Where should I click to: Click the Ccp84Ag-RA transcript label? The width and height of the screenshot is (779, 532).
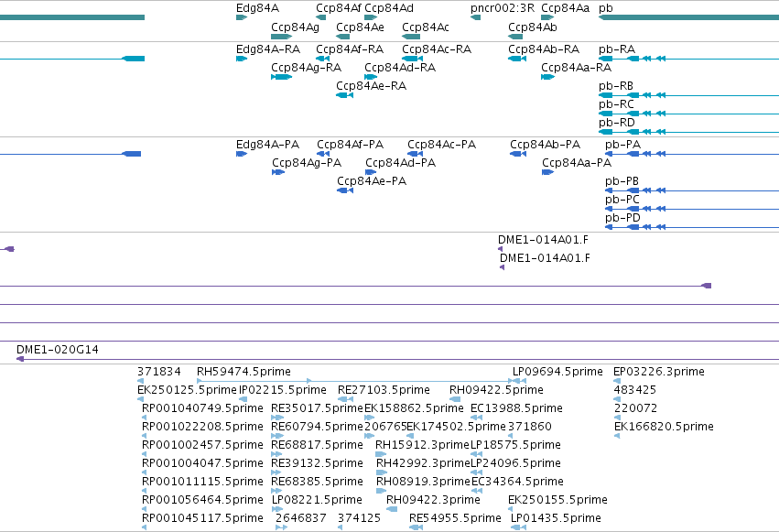click(306, 68)
